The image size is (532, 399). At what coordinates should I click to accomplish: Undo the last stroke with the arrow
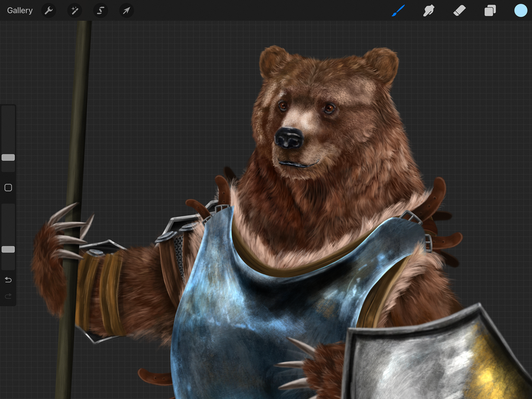pos(8,280)
